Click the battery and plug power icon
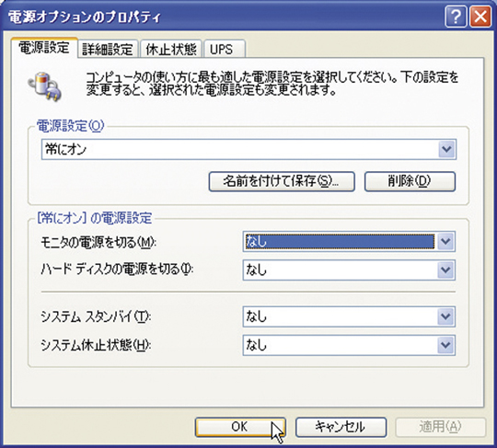The height and width of the screenshot is (448, 497). [45, 86]
